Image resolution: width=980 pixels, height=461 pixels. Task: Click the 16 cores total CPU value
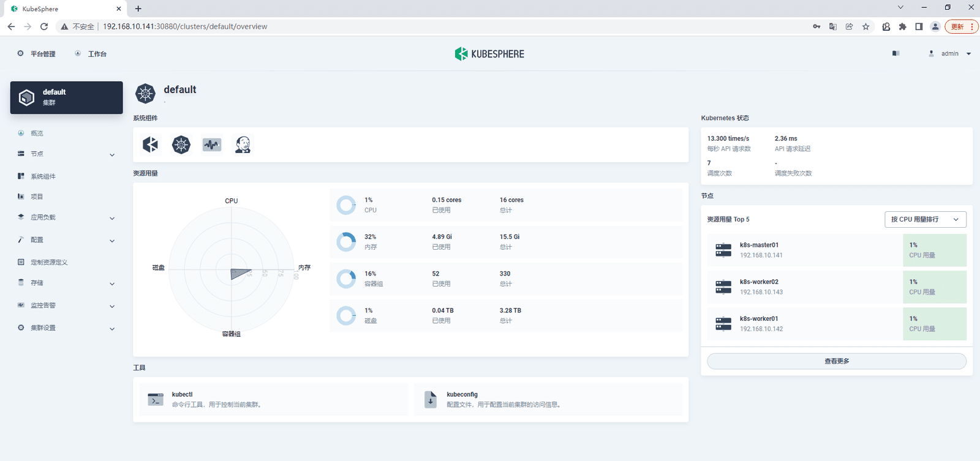511,200
